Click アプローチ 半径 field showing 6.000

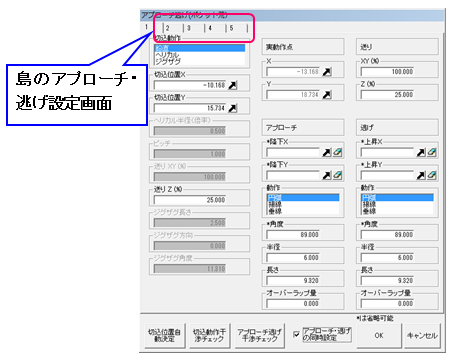click(x=293, y=258)
